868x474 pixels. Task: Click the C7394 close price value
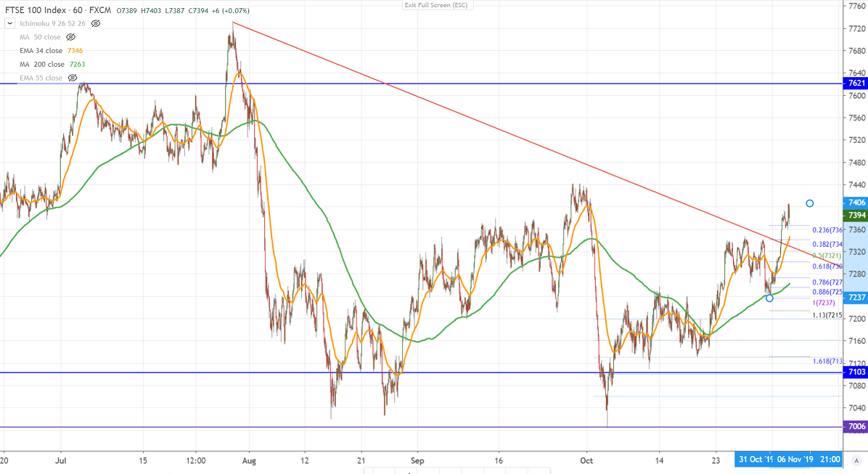click(199, 10)
